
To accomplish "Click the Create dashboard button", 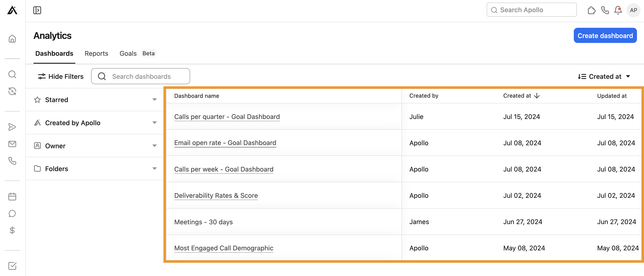I will pyautogui.click(x=605, y=35).
